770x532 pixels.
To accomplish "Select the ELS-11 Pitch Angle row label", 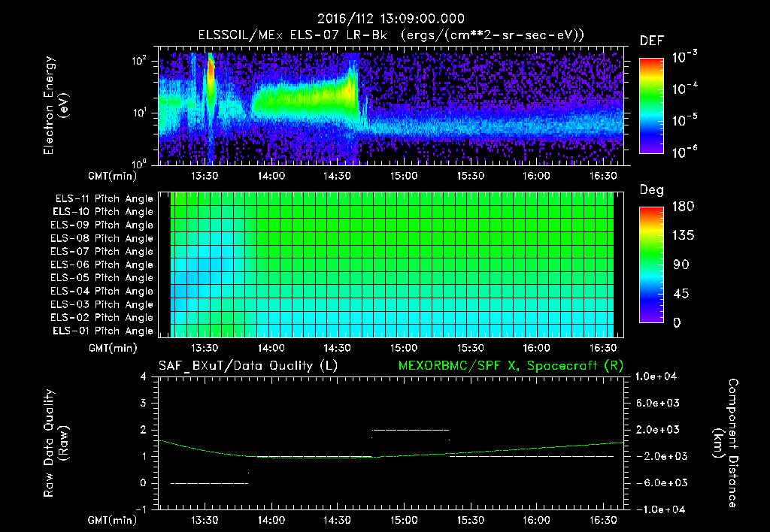I will click(104, 199).
